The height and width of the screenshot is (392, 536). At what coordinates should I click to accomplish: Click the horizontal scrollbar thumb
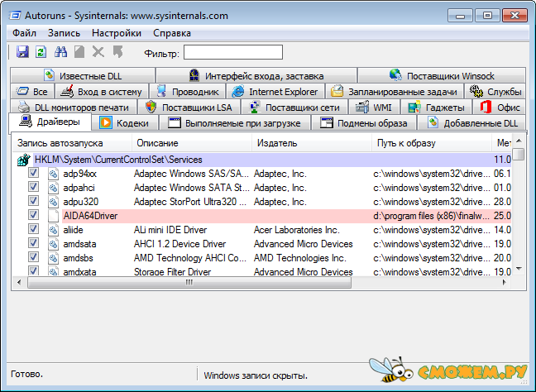[189, 282]
